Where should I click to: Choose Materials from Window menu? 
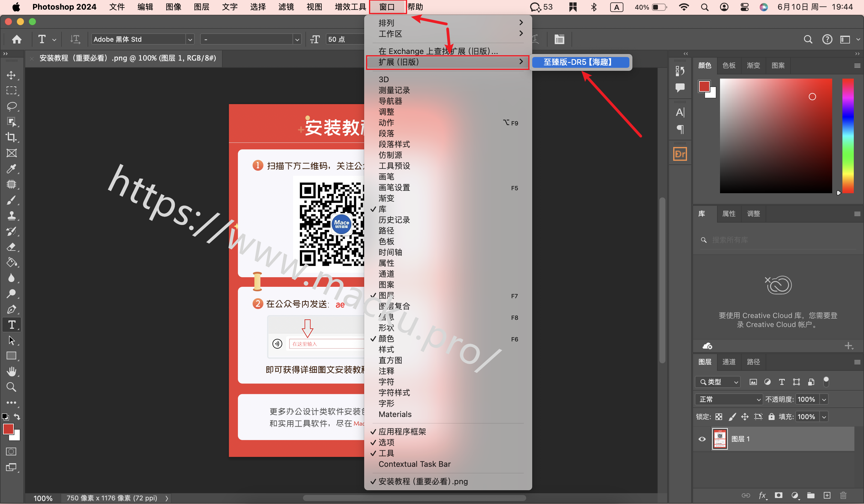[448, 414]
